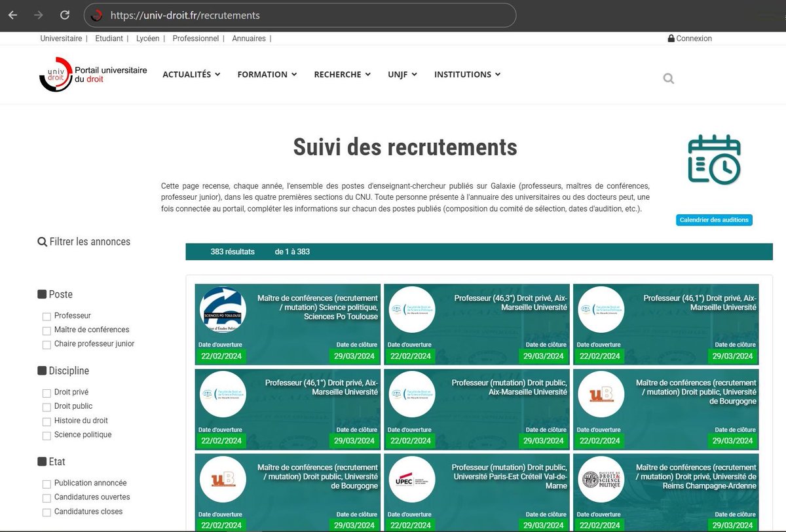
Task: Click the Connexion lock icon
Action: [671, 38]
